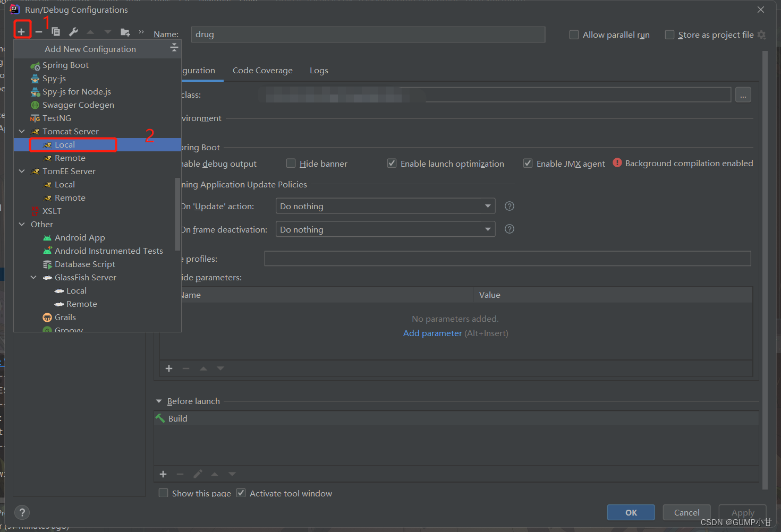
Task: Select Remote under Tomcat Server
Action: (97, 158)
